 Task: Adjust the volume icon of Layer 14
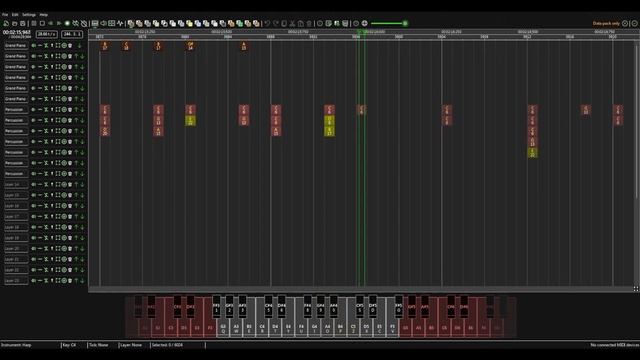point(33,184)
